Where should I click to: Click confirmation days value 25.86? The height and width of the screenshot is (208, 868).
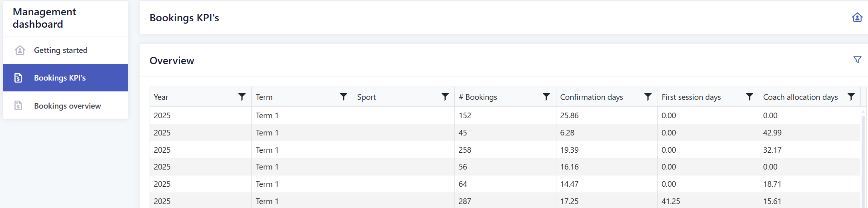coord(569,115)
